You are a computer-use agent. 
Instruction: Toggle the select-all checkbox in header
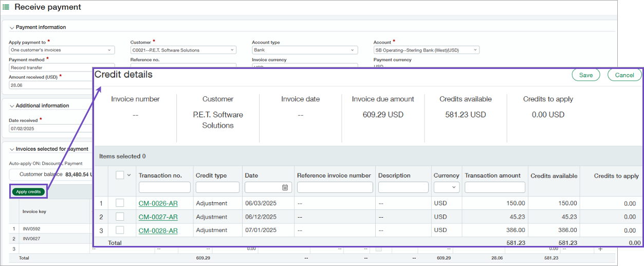click(120, 175)
